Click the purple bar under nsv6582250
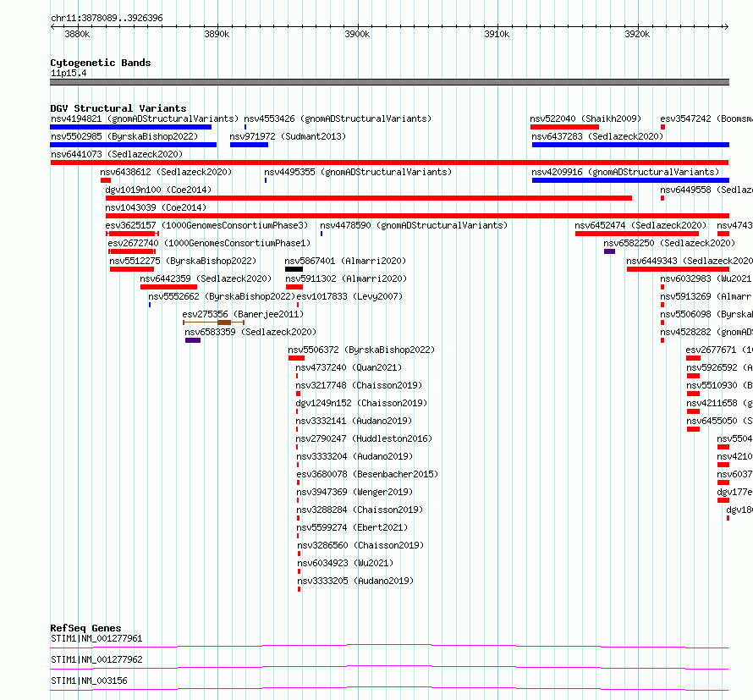753x700 pixels. (609, 251)
